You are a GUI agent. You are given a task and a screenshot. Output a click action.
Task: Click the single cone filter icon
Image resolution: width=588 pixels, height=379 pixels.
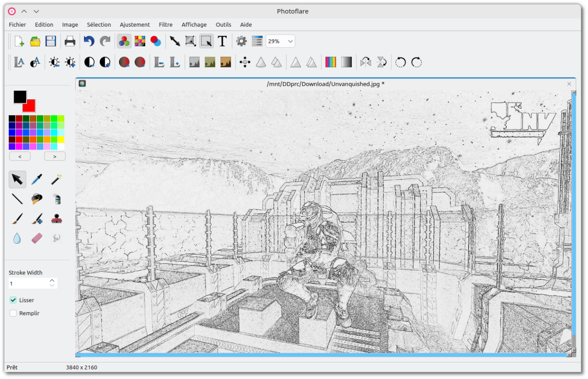pyautogui.click(x=261, y=62)
